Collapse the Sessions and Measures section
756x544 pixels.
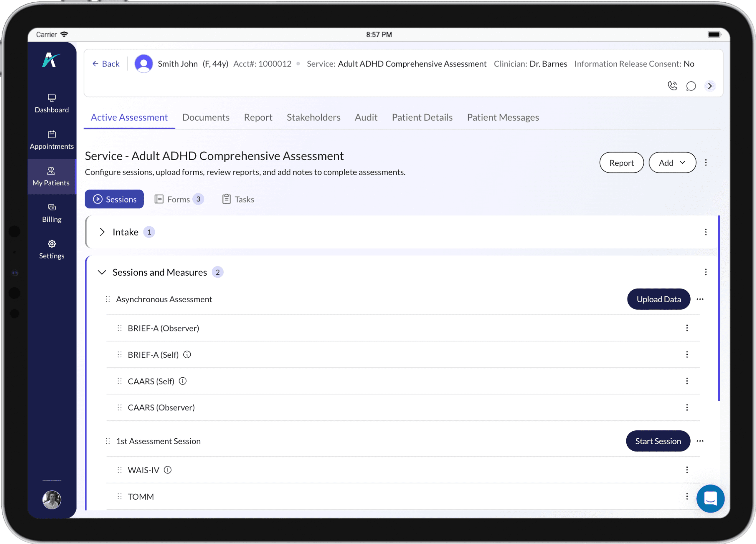102,272
